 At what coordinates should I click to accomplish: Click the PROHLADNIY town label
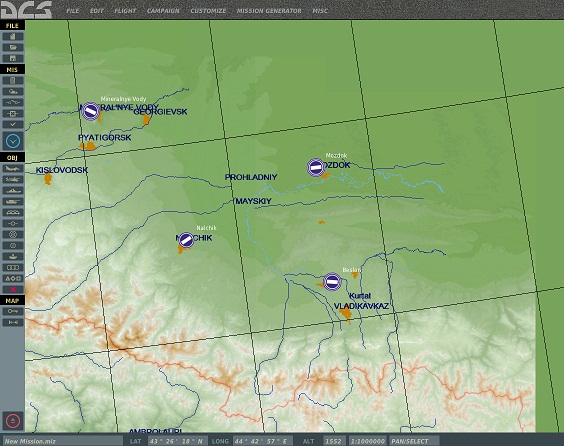coord(251,177)
